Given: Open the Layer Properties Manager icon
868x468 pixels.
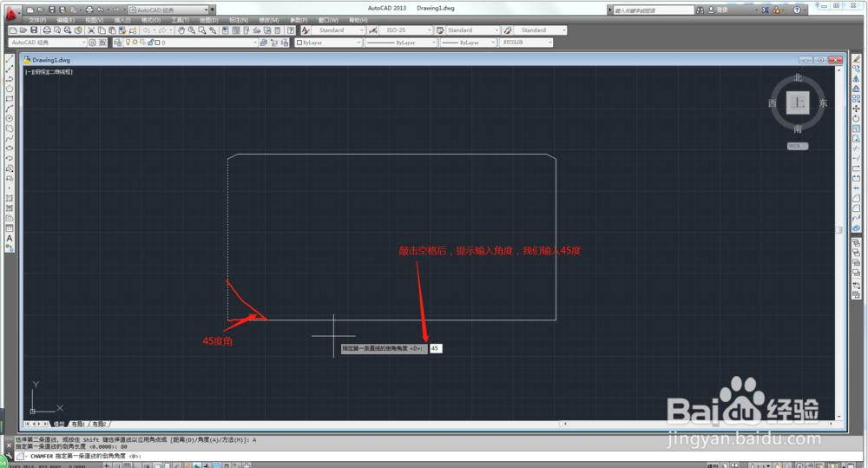Looking at the screenshot, I should (x=118, y=42).
